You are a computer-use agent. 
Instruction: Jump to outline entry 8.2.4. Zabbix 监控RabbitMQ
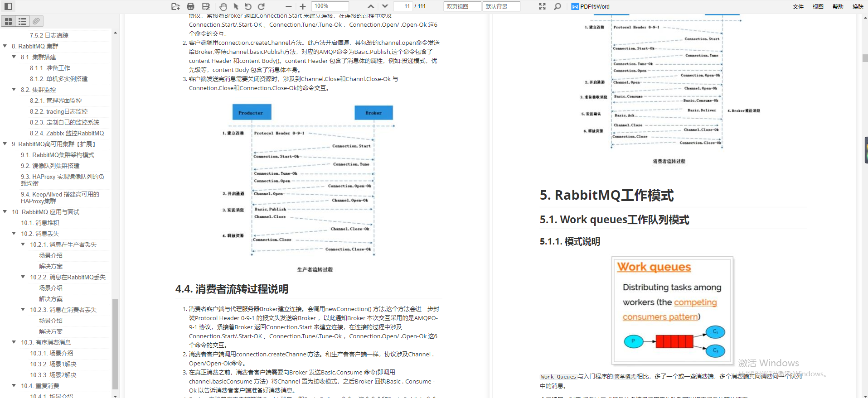(x=67, y=133)
